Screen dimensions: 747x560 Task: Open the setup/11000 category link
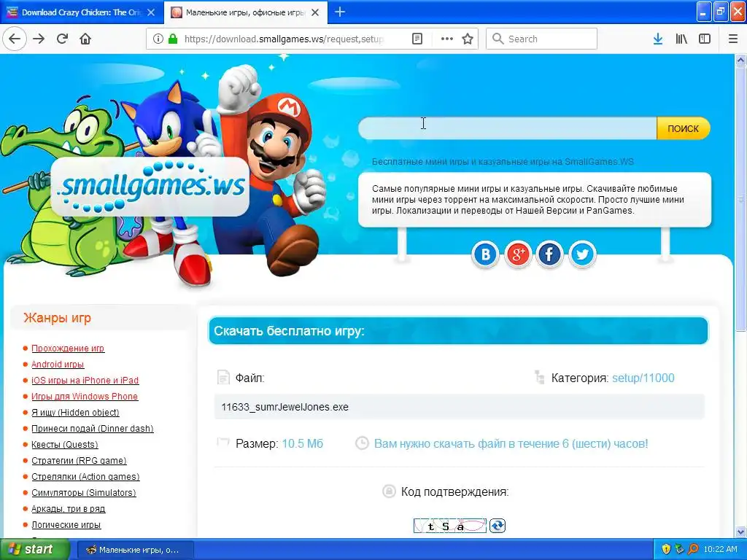coord(643,378)
